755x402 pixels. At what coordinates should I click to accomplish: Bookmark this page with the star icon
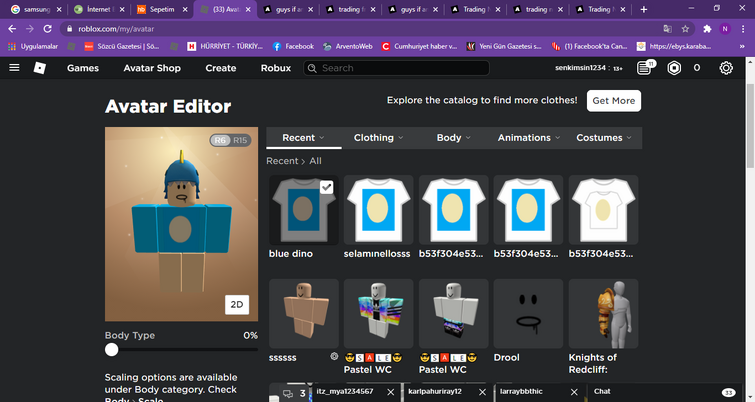[685, 29]
